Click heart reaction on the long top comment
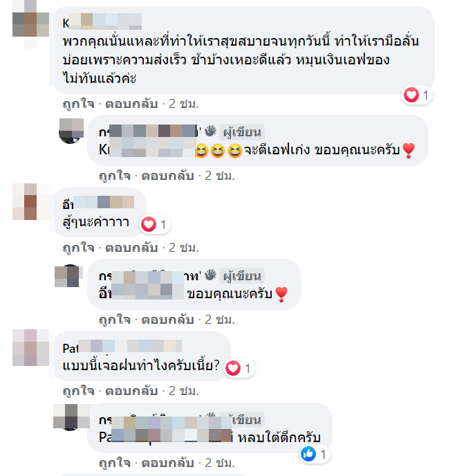 pyautogui.click(x=418, y=95)
